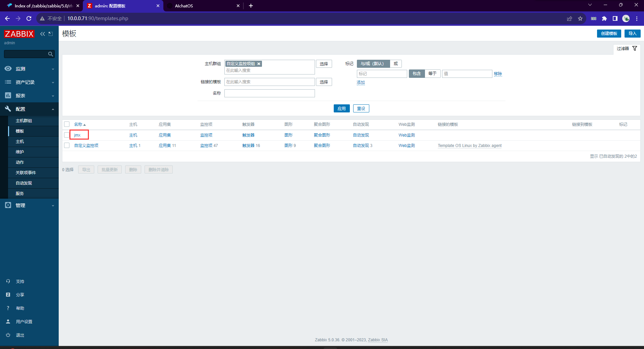The width and height of the screenshot is (644, 349).
Task: Click 选择 button beside 链接的模板
Action: point(324,82)
